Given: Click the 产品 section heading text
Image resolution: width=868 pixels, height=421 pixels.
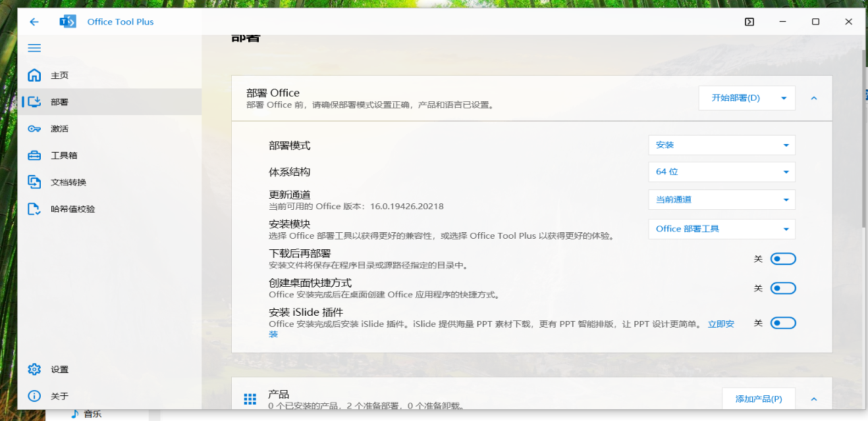Looking at the screenshot, I should point(279,394).
